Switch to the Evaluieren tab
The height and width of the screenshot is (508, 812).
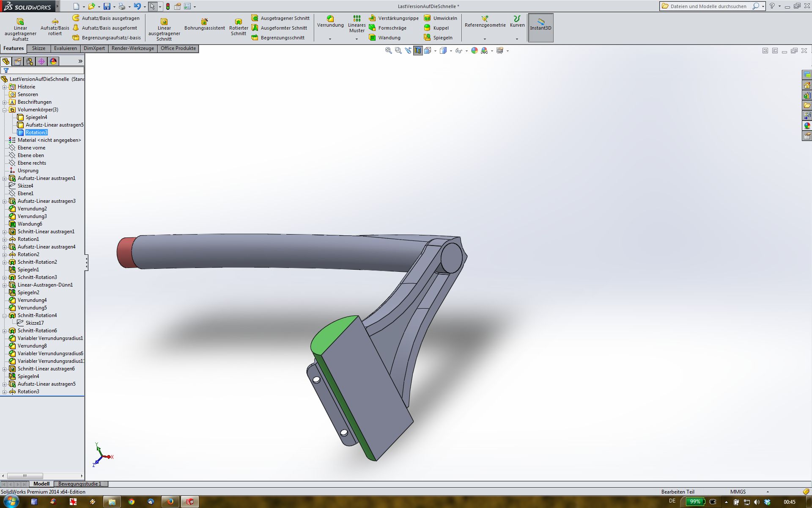click(x=66, y=48)
